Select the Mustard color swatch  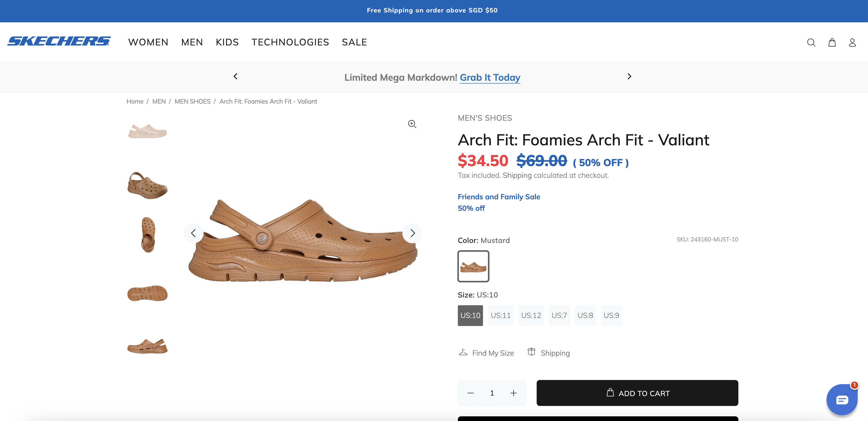(x=473, y=266)
